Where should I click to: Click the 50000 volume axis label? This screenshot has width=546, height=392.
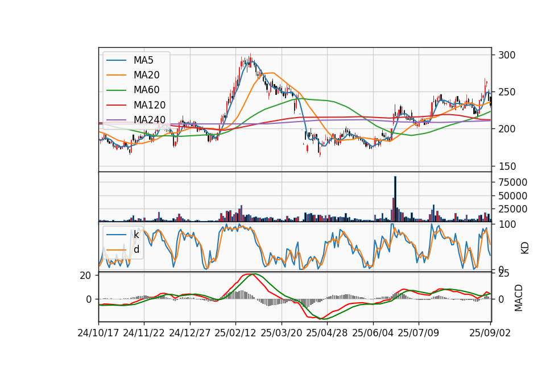click(x=512, y=196)
